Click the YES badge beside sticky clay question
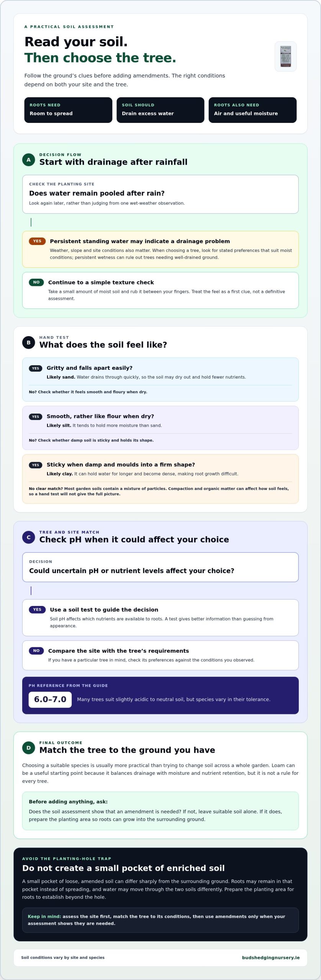Screen dimensions: 321x980 coord(36,465)
